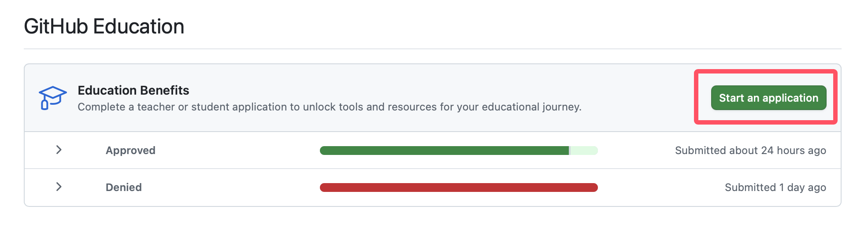Image resolution: width=868 pixels, height=228 pixels.
Task: Click the word 'Education' in the page heading
Action: pyautogui.click(x=138, y=26)
